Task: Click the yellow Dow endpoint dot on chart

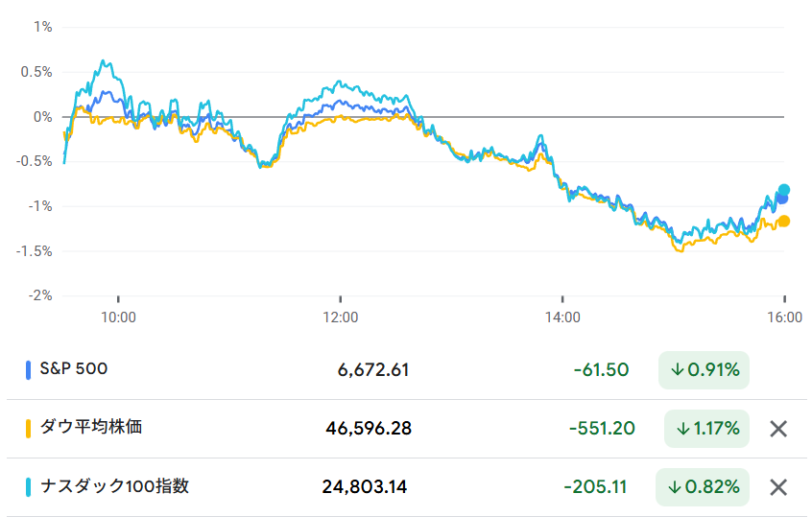Action: tap(784, 222)
